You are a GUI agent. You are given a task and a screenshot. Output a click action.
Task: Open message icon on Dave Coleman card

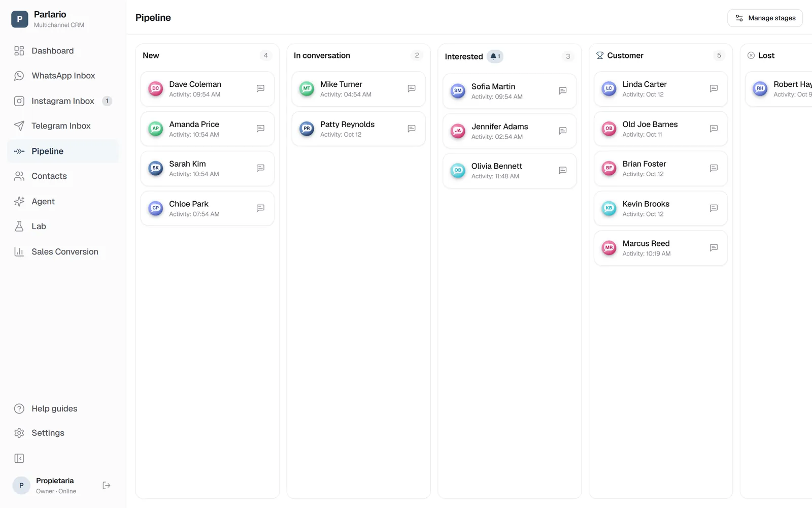(260, 88)
